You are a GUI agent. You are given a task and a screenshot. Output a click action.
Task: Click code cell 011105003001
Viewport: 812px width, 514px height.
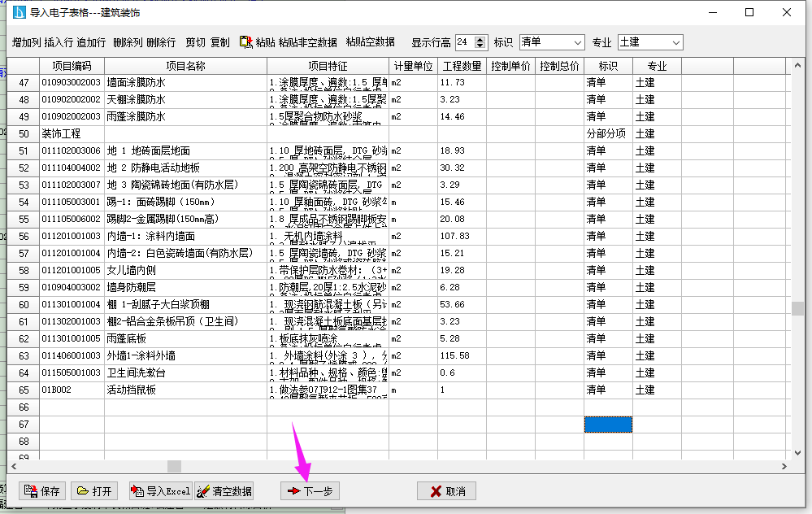click(x=72, y=202)
